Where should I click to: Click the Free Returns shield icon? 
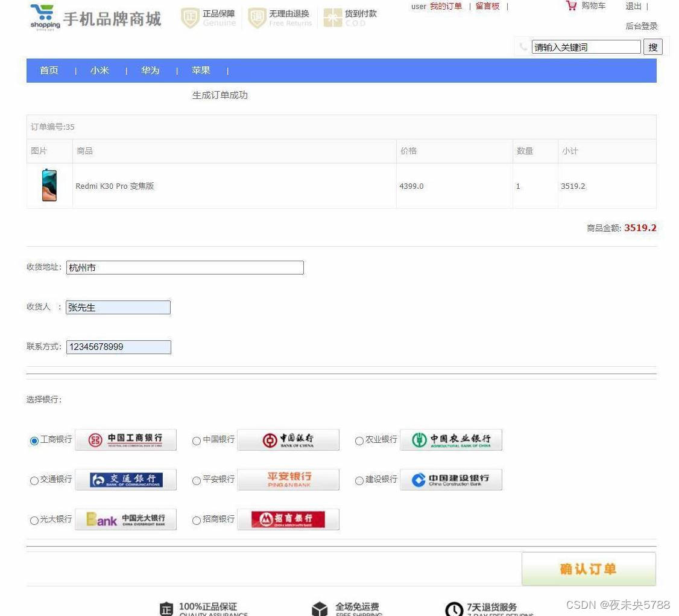point(257,18)
